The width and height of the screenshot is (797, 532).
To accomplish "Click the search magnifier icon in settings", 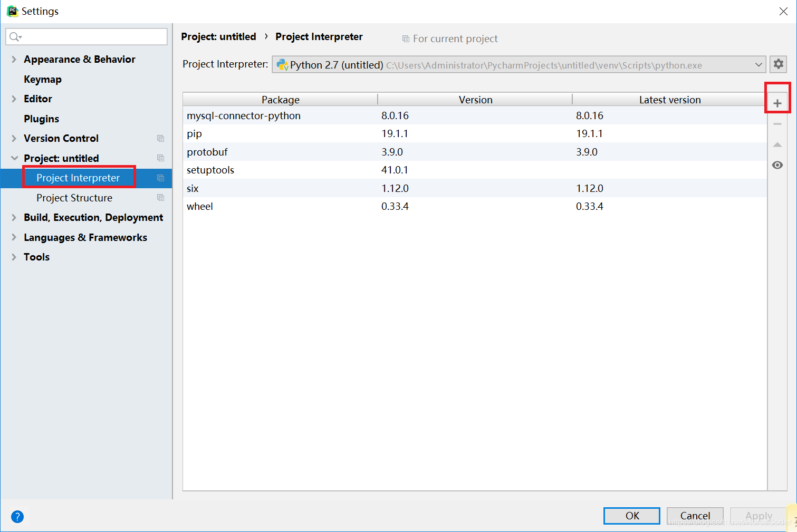I will point(15,37).
